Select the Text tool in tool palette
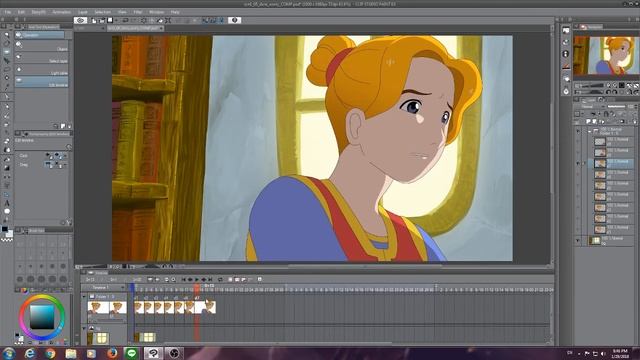Screen dimensions: 640x360 coord(7,203)
